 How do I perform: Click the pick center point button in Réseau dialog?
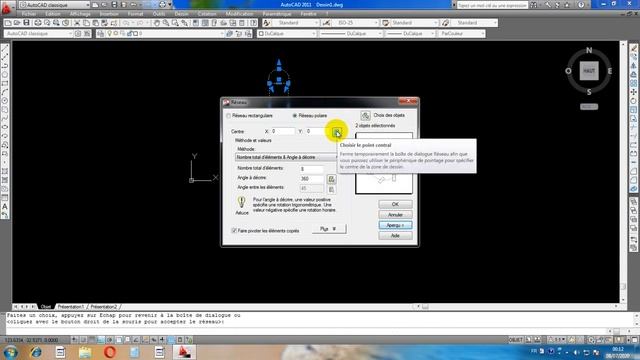pos(336,131)
